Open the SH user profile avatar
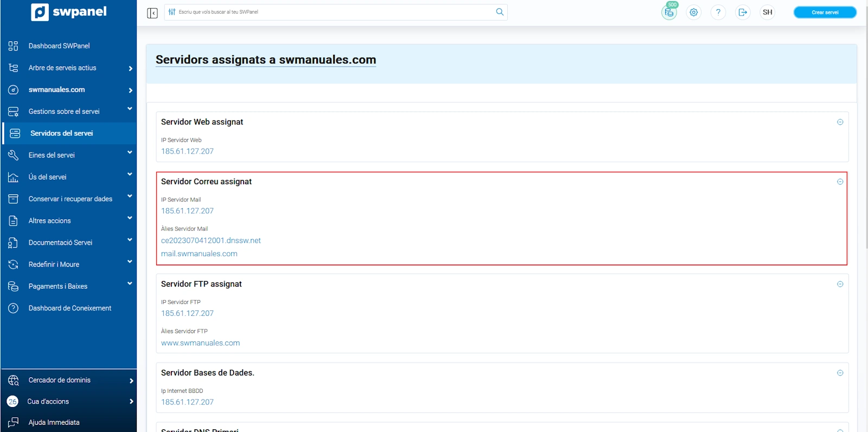868x432 pixels. (x=767, y=12)
